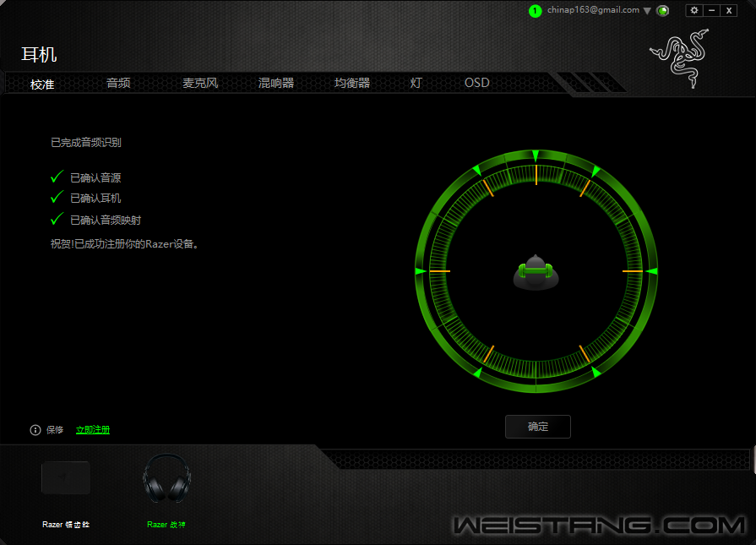Follow the 立即注册 register-now link

click(93, 430)
